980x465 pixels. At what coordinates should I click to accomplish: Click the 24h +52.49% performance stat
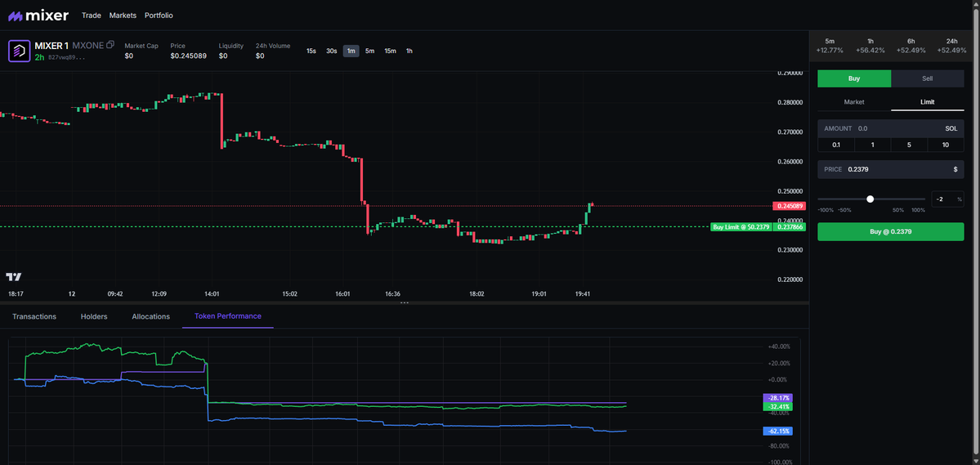[951, 46]
